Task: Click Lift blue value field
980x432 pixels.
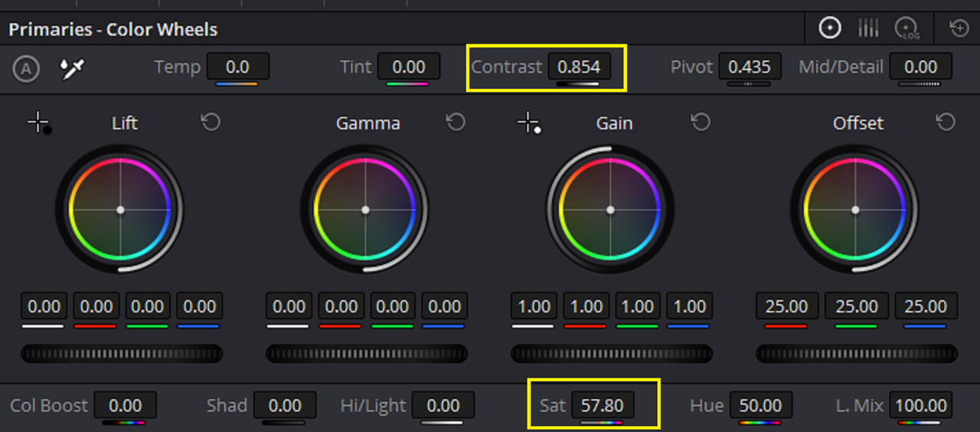Action: [200, 306]
